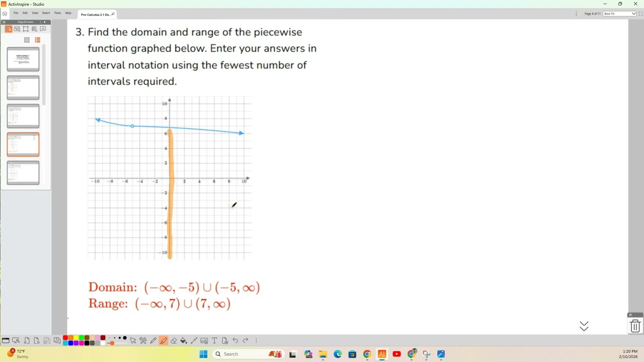This screenshot has height=362, width=644.
Task: Open the Object Browser panel icon
Action: click(x=26, y=29)
